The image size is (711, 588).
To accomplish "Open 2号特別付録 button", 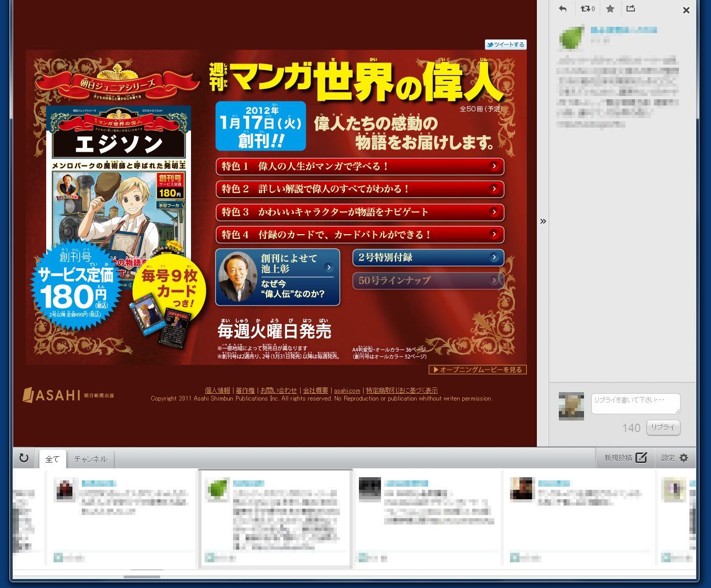I will tap(428, 257).
